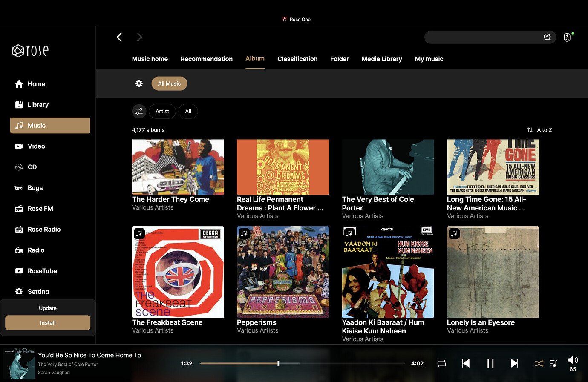This screenshot has width=588, height=382.
Task: Click the Rose logo
Action: tap(30, 51)
